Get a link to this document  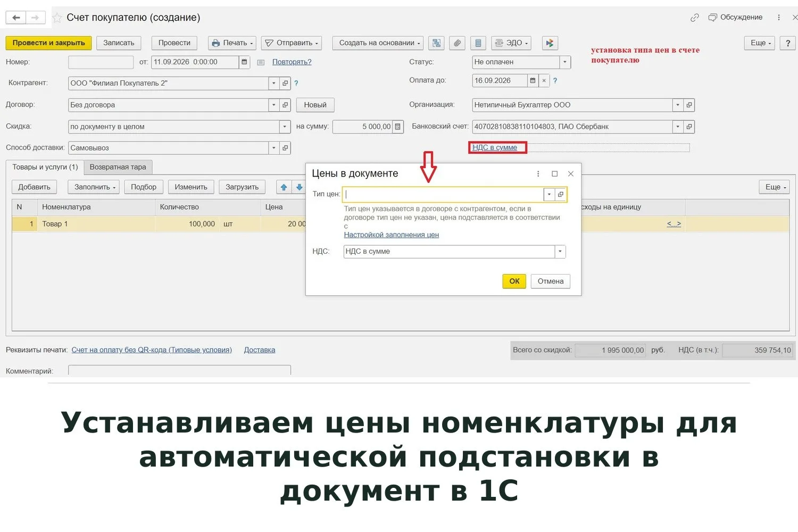pos(694,18)
